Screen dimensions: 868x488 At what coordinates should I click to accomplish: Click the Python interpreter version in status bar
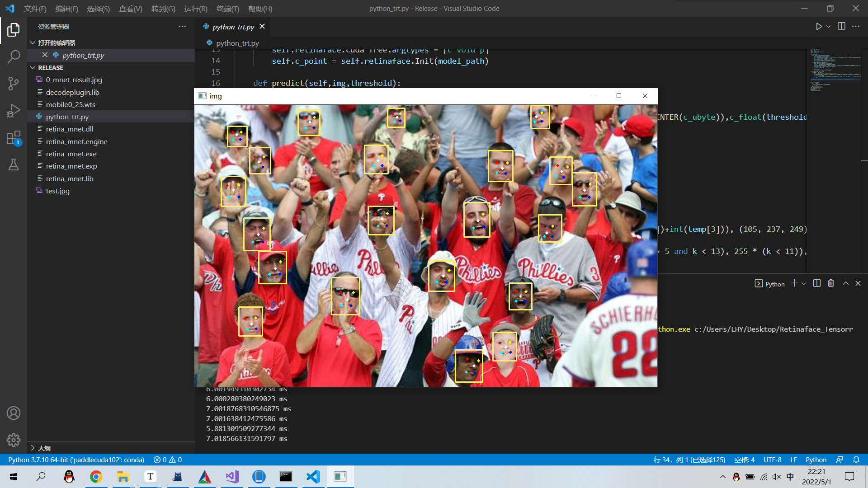pyautogui.click(x=76, y=460)
